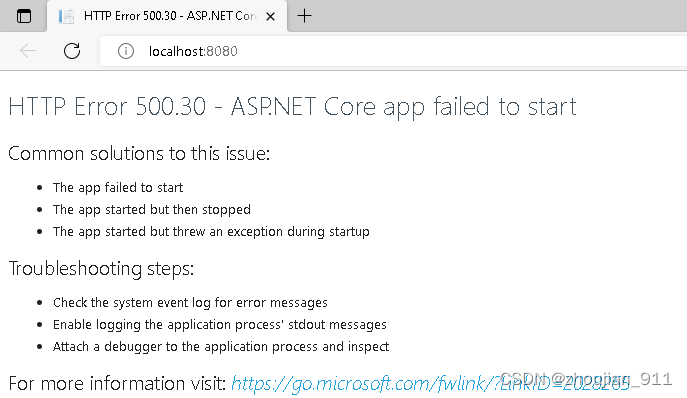Click 'The app started but then stopped'

[x=152, y=210]
